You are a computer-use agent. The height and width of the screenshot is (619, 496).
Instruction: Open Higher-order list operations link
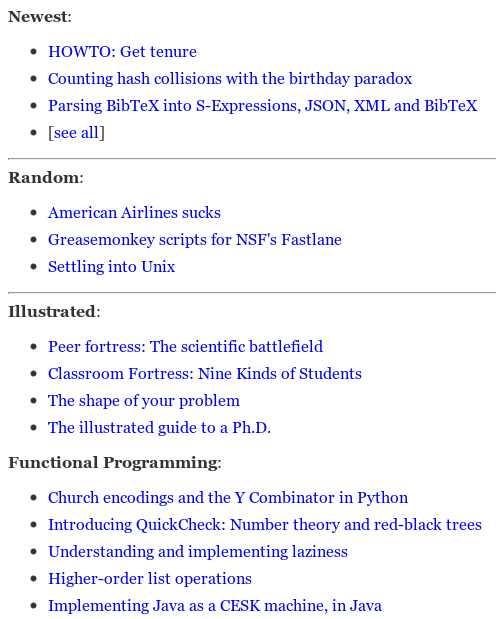coord(150,579)
